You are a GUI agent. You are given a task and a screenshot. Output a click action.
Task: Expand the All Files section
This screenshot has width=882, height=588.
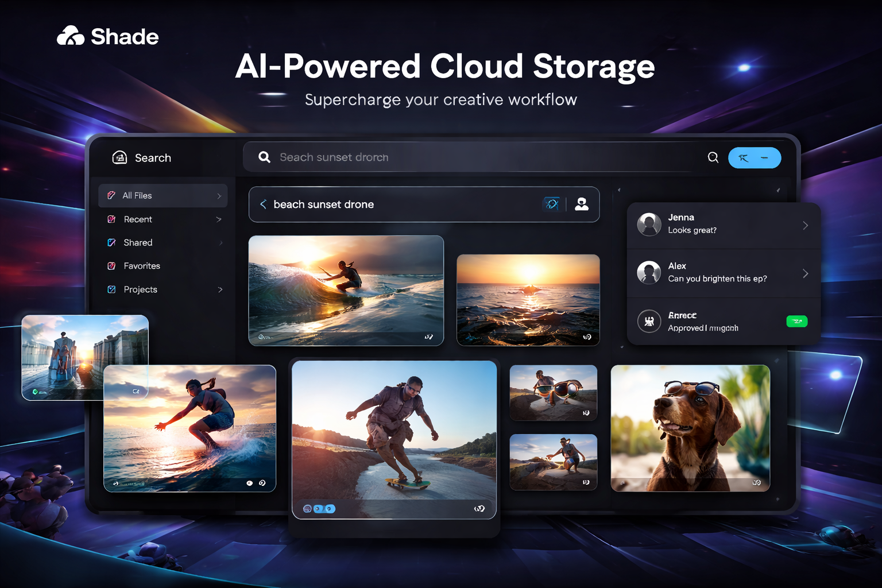(x=219, y=196)
